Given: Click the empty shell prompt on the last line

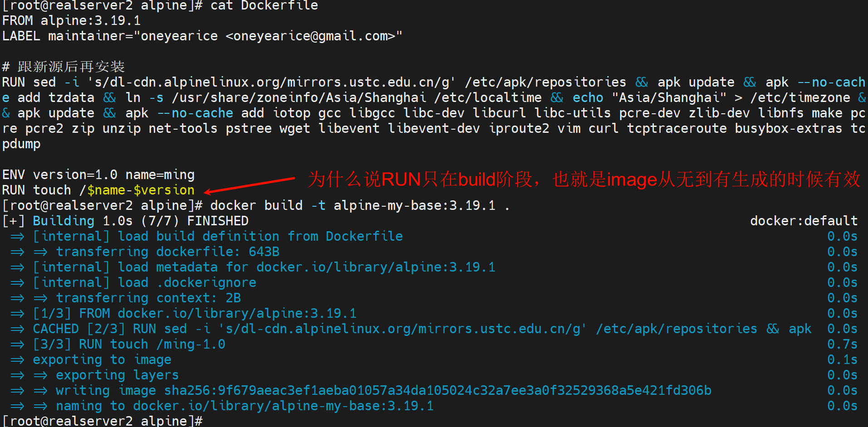Looking at the screenshot, I should [x=103, y=421].
